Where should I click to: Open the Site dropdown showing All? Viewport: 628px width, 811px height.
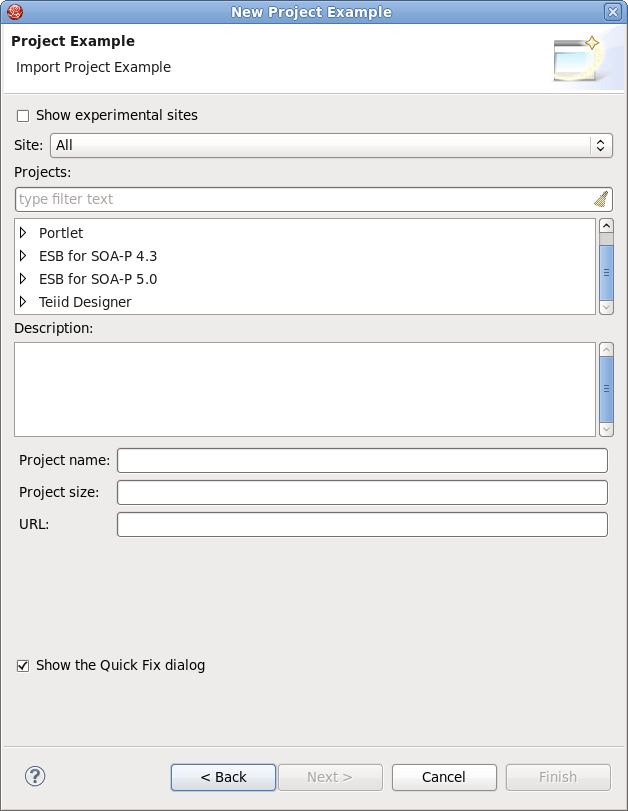click(600, 145)
